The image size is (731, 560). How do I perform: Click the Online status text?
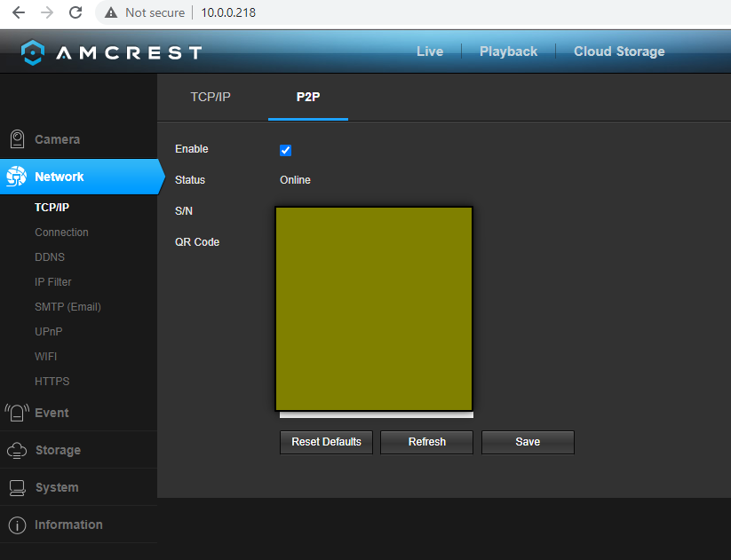point(295,180)
